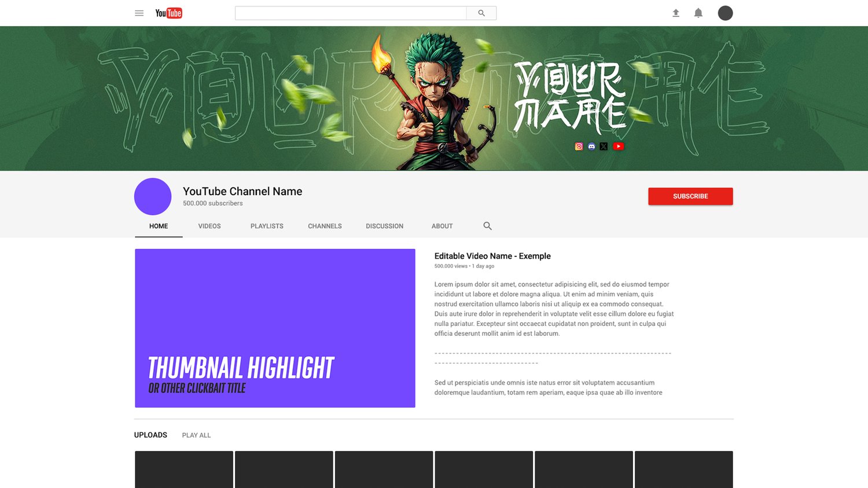Click the purple channel avatar
Image resolution: width=868 pixels, height=488 pixels.
(x=153, y=196)
